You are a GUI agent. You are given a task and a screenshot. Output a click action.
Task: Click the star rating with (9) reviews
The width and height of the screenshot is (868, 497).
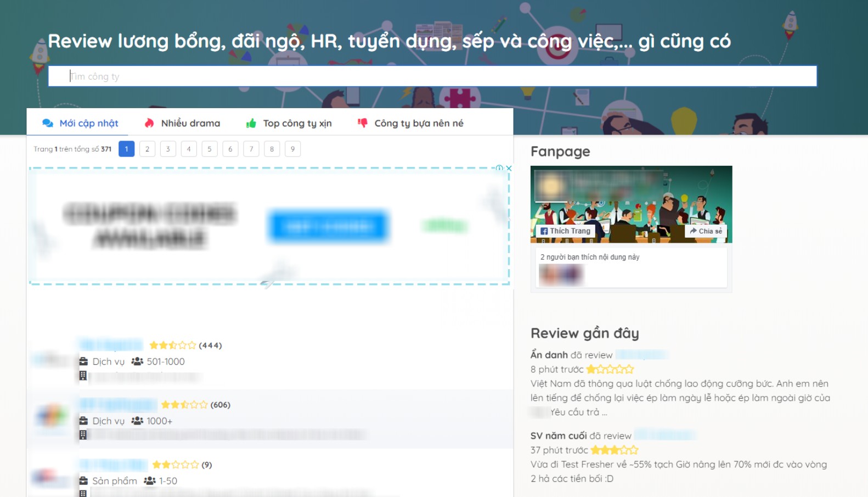pos(176,465)
